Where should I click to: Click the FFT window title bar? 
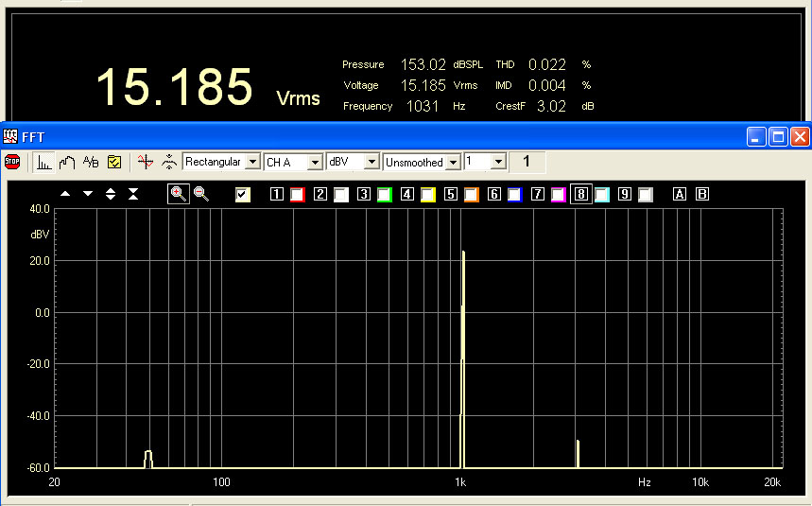pos(378,137)
